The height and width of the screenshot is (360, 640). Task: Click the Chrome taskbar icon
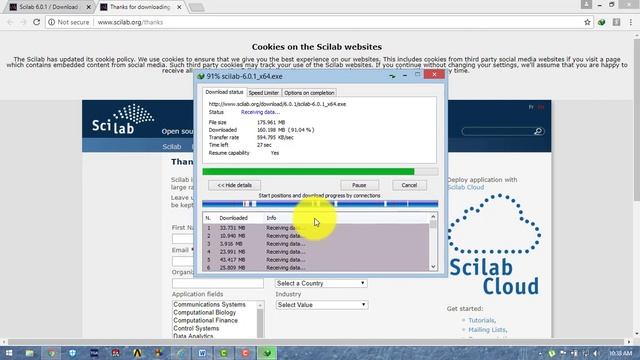[51, 353]
